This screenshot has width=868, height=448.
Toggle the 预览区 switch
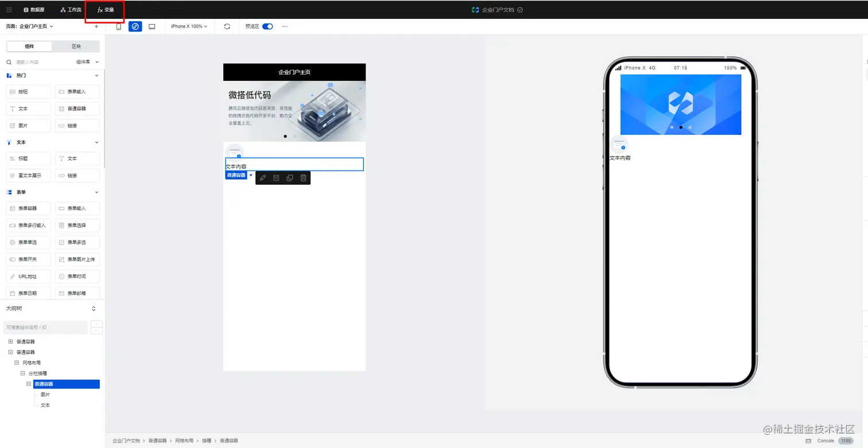268,26
